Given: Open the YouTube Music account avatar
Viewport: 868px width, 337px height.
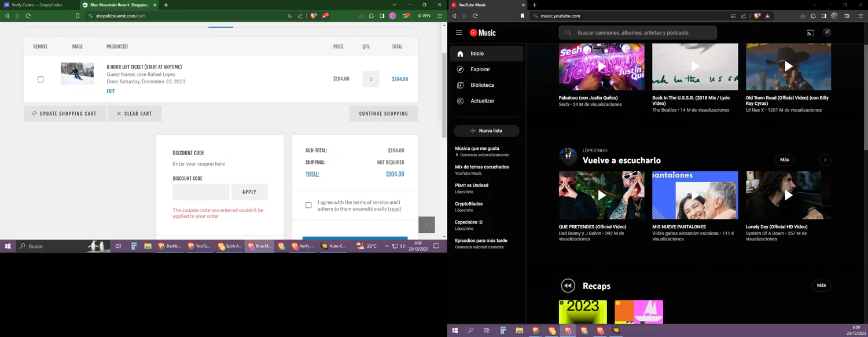Looking at the screenshot, I should click(x=827, y=32).
